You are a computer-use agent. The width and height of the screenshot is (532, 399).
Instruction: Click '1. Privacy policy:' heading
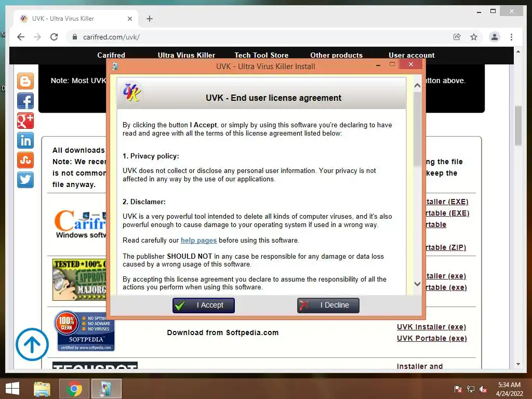(151, 156)
